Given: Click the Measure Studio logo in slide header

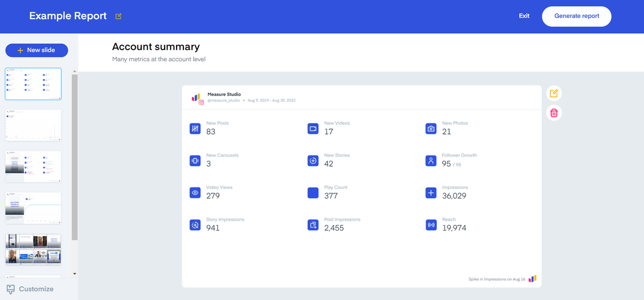Looking at the screenshot, I should coord(195,97).
